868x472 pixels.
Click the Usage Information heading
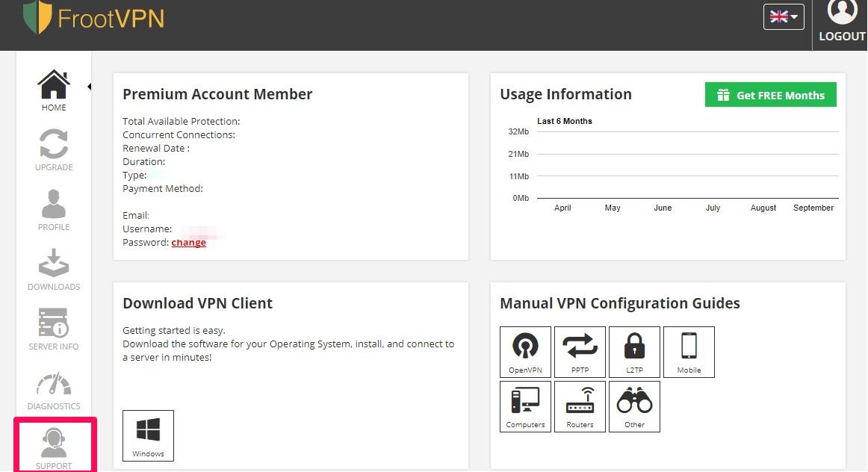pos(565,95)
